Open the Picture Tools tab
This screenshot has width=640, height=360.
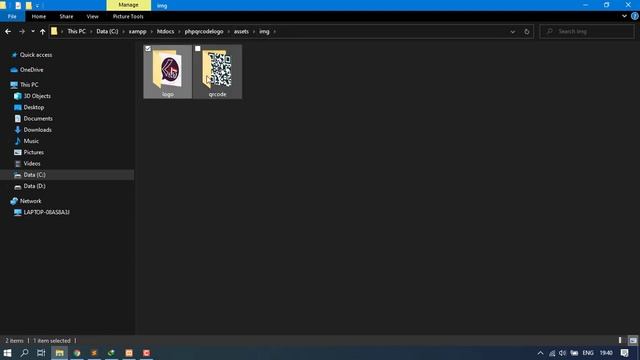pyautogui.click(x=128, y=16)
